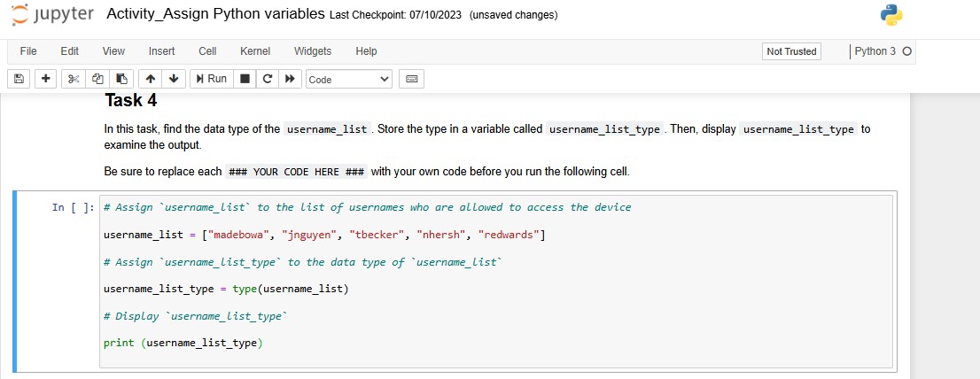The image size is (980, 379).
Task: Move selected cell down arrow
Action: click(x=174, y=79)
